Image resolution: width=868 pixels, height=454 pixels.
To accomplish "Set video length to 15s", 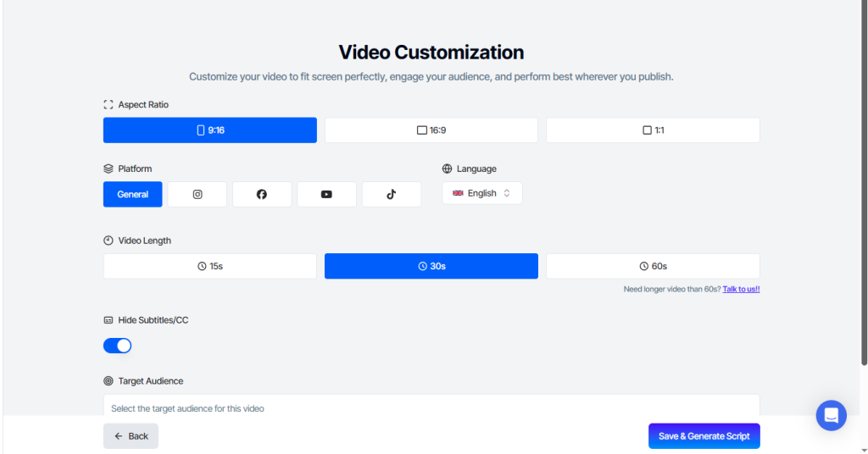I will point(210,266).
